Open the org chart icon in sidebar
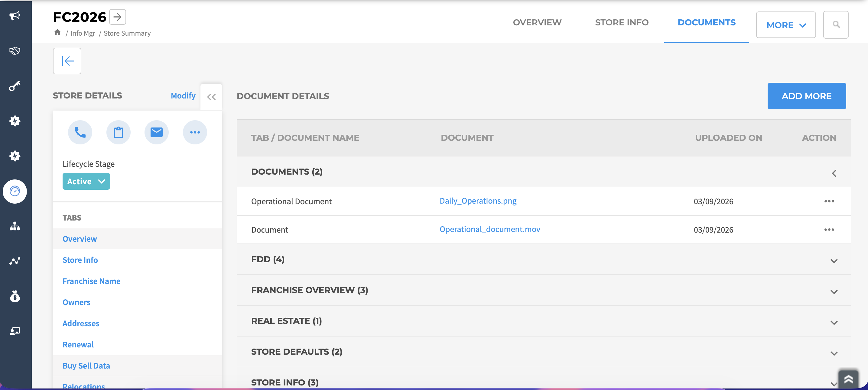The height and width of the screenshot is (390, 868). pyautogui.click(x=15, y=226)
